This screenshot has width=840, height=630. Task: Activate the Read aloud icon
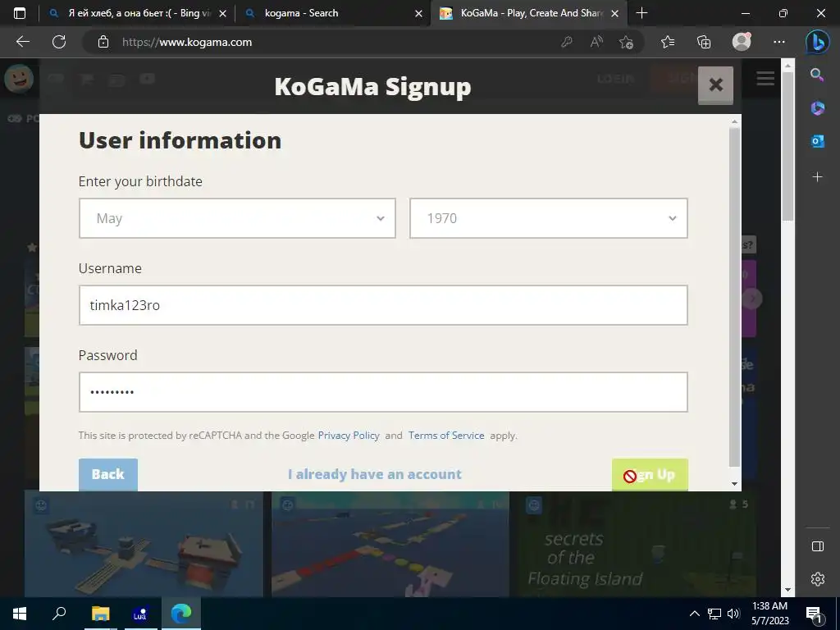tap(596, 42)
